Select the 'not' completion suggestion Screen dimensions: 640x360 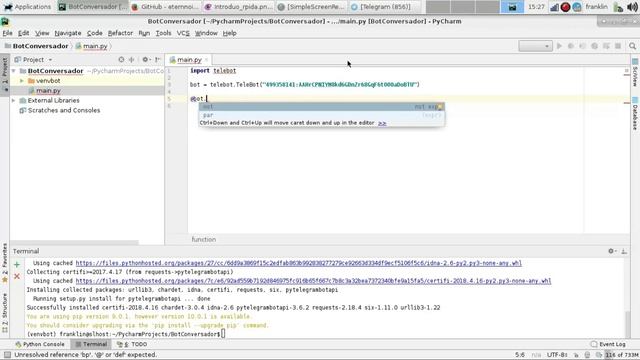click(322, 107)
